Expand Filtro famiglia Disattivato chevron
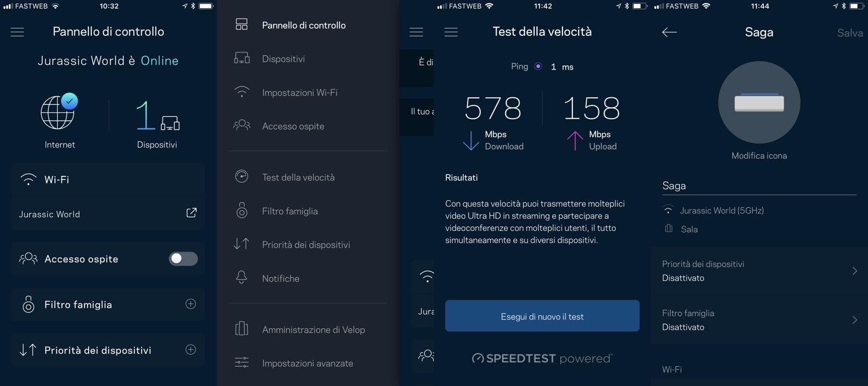Screen dimensions: 868x386 click(x=854, y=320)
